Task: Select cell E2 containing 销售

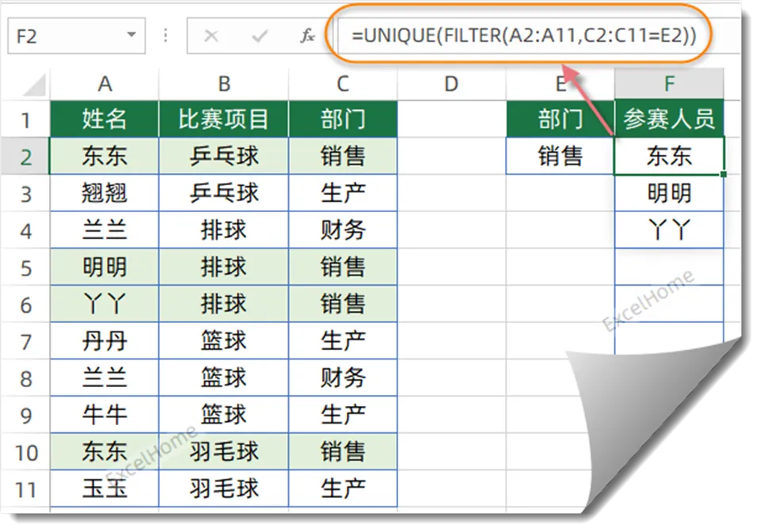Action: [560, 156]
